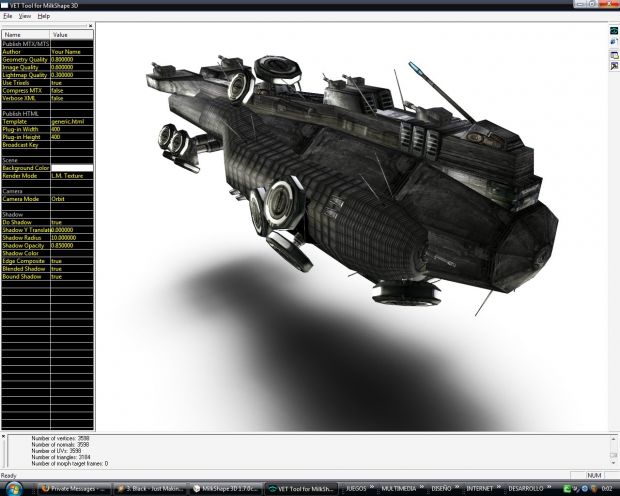Select the 'Scene' section row
This screenshot has height=496, width=620.
(x=47, y=160)
